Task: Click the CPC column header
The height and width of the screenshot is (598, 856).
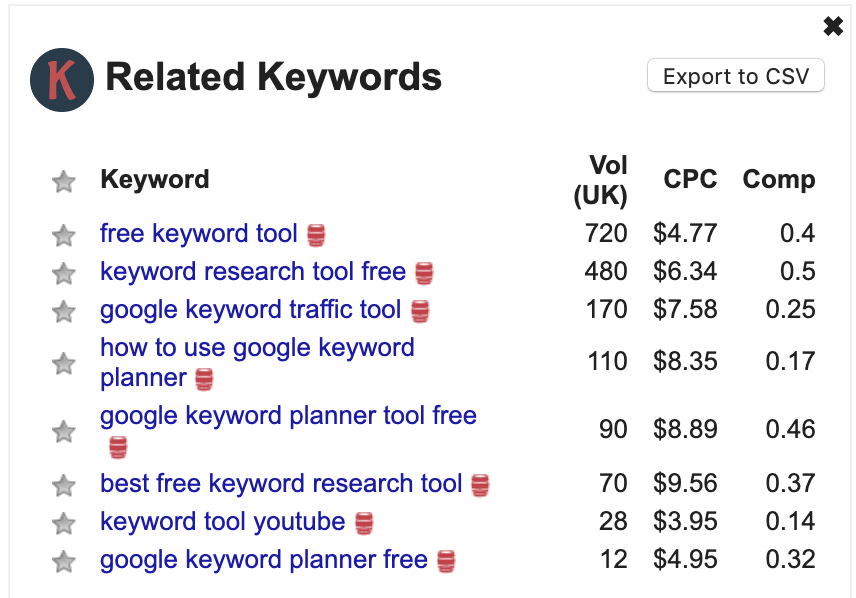Action: (690, 179)
